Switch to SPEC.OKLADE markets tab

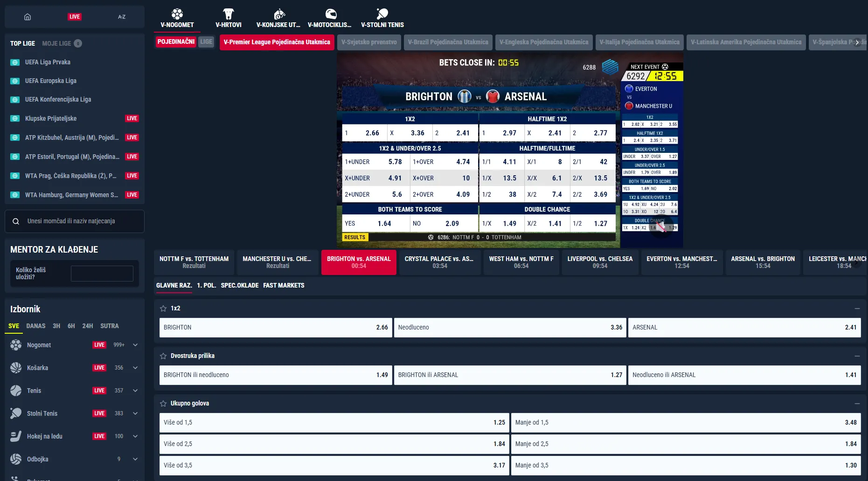coord(240,285)
